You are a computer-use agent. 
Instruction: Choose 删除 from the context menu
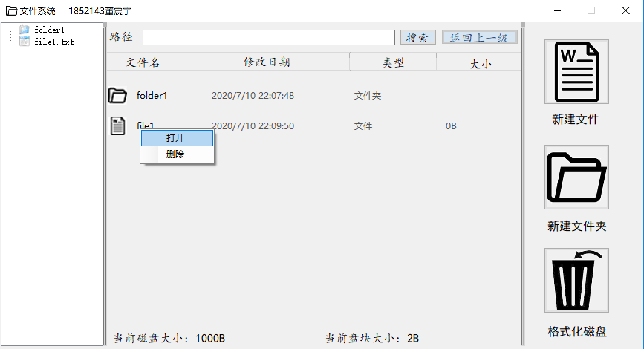[176, 154]
